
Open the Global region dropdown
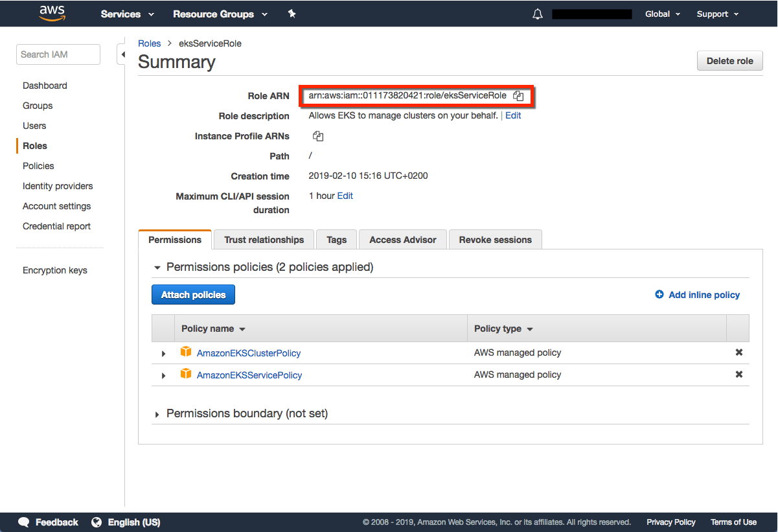click(x=663, y=14)
